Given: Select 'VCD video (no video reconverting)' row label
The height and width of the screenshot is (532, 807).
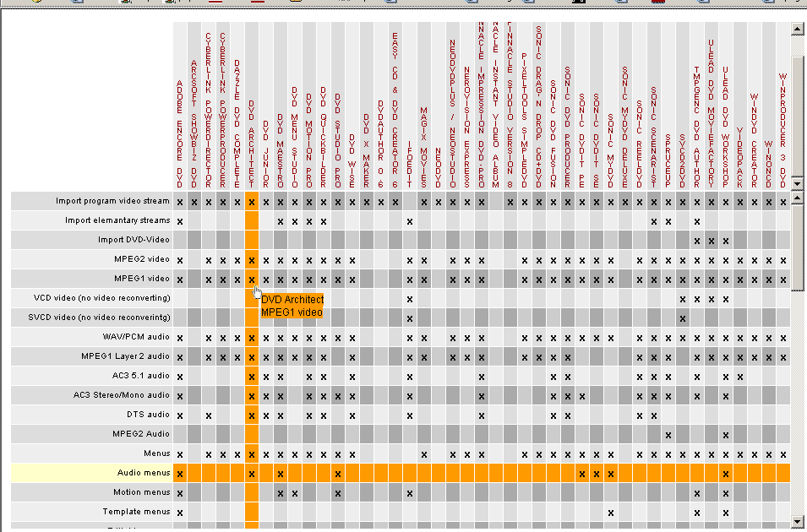Looking at the screenshot, I should coord(102,298).
